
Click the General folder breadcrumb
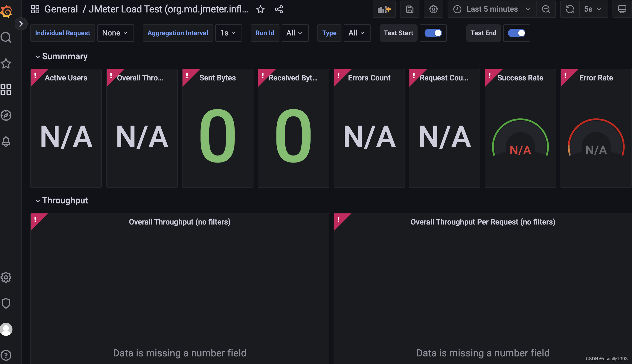[x=61, y=9]
